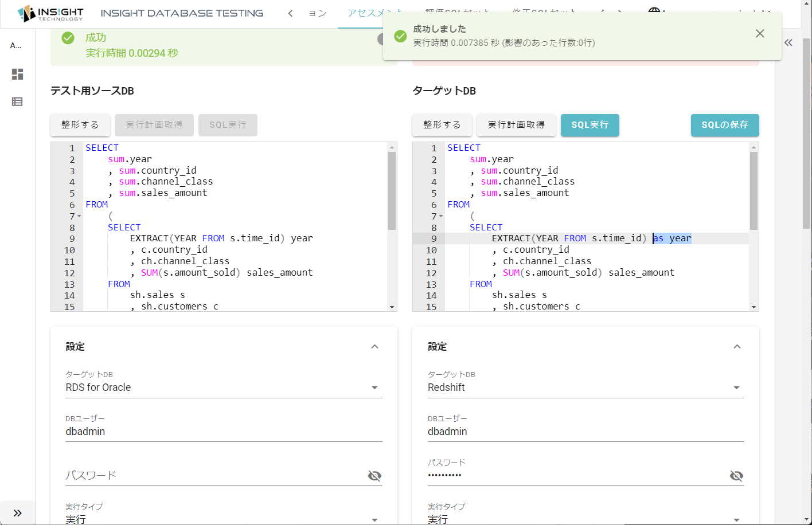812x525 pixels.
Task: Open the Redshift target DB dropdown
Action: coord(585,387)
